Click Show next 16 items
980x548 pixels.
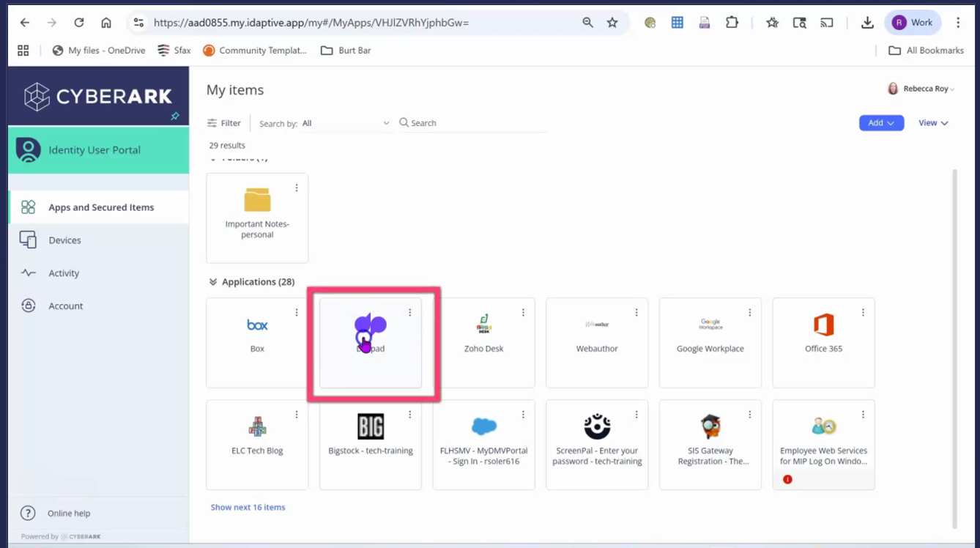[248, 507]
